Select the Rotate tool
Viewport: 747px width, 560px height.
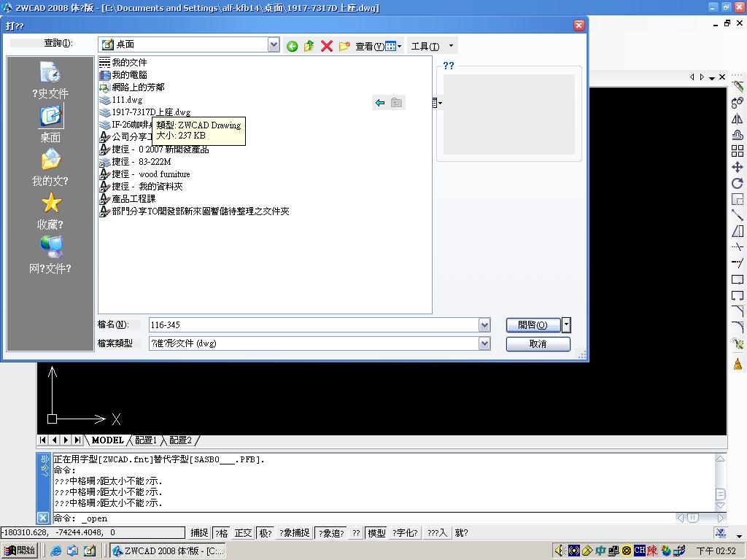click(738, 183)
